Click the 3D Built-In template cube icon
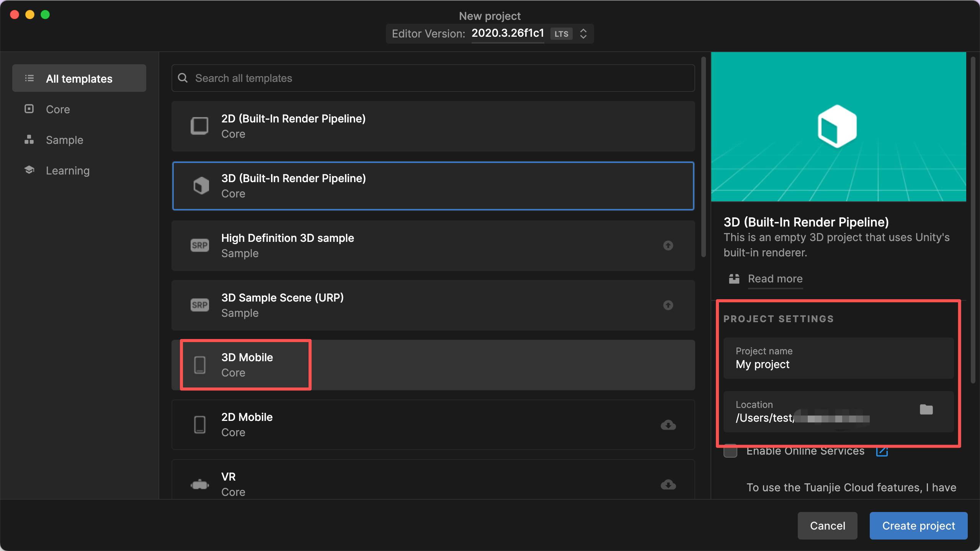980x551 pixels. click(x=201, y=186)
